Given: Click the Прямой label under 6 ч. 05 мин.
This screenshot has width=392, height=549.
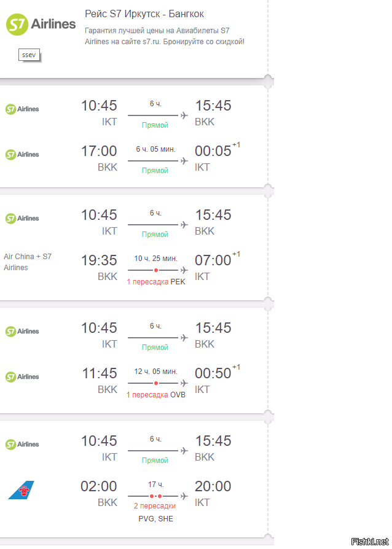Looking at the screenshot, I should [155, 170].
